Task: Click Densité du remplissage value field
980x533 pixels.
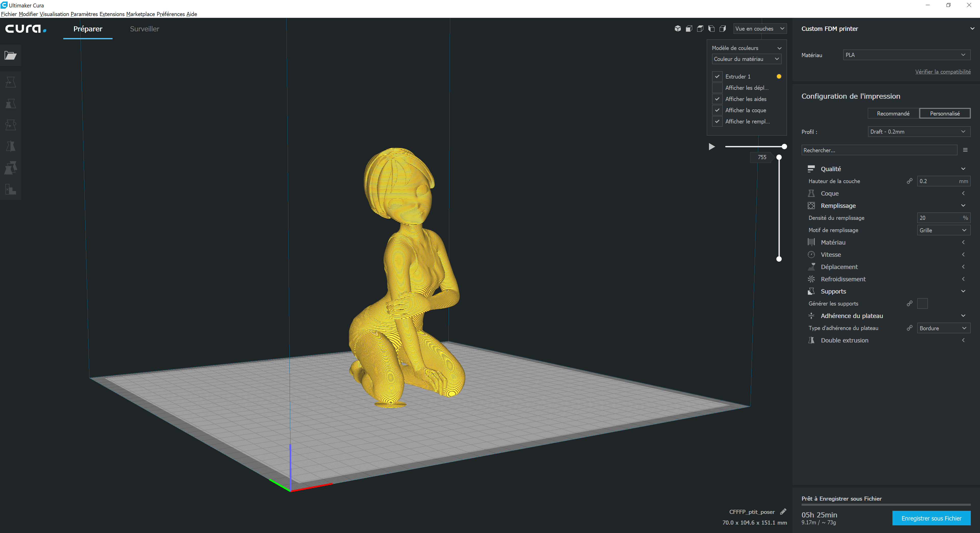Action: pyautogui.click(x=944, y=218)
